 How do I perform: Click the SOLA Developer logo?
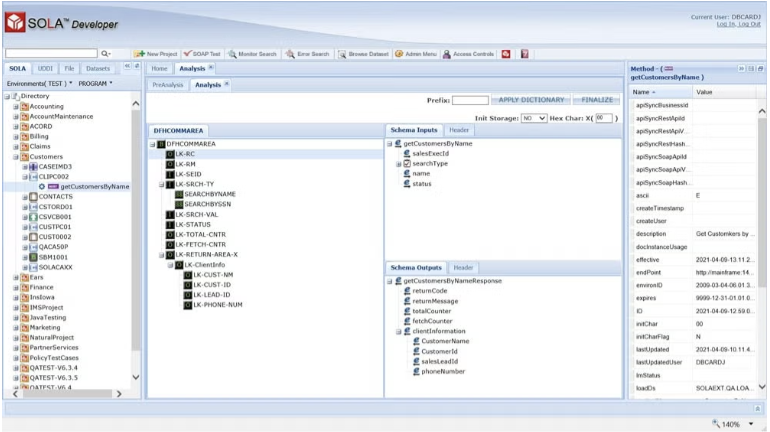point(62,23)
